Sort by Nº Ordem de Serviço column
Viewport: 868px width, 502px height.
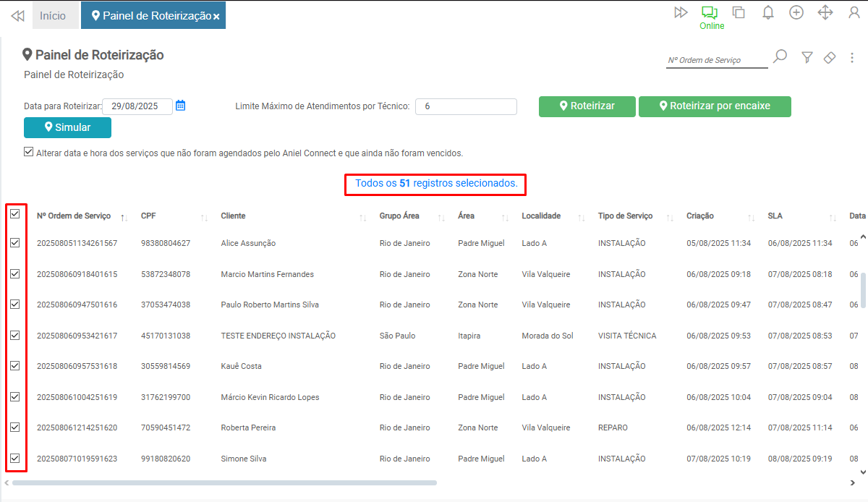pos(124,217)
